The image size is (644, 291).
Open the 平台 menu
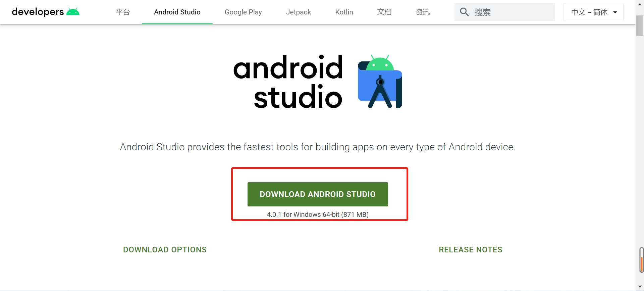coord(123,12)
